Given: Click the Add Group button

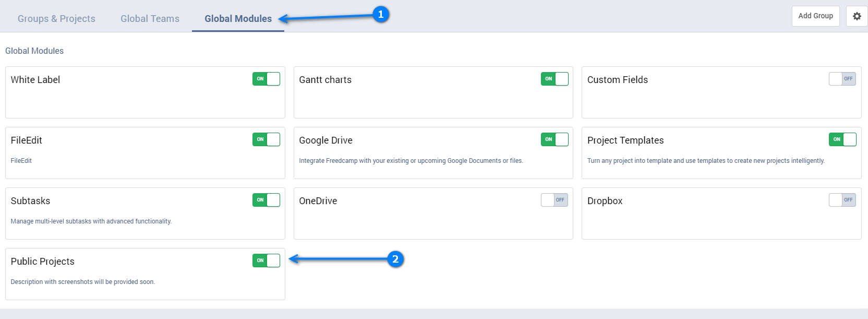Looking at the screenshot, I should [815, 16].
